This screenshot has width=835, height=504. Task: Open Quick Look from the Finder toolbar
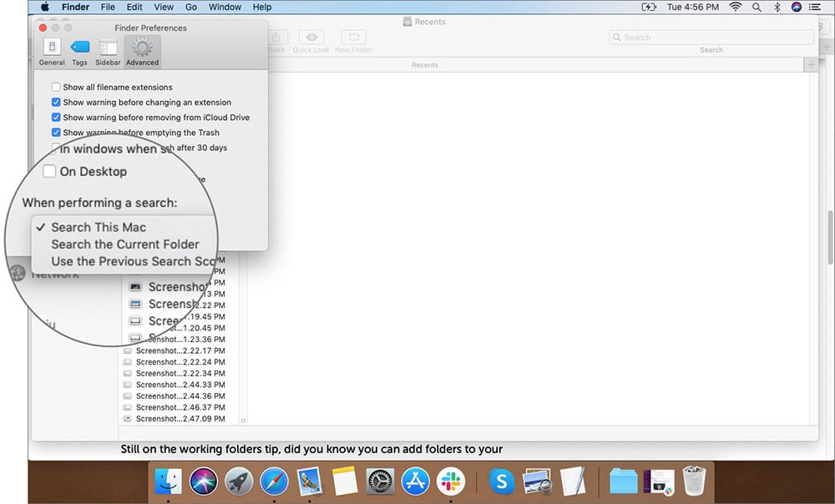(x=311, y=38)
